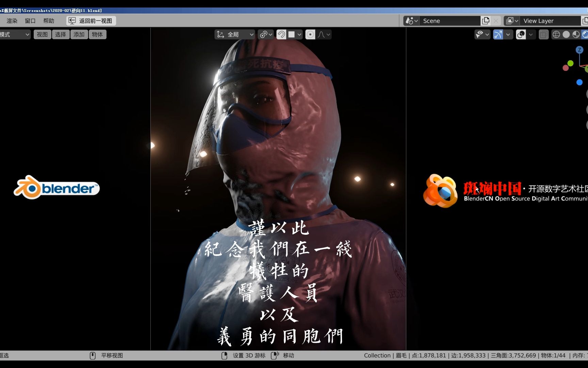Image resolution: width=588 pixels, height=368 pixels.
Task: Open the view layer browse dropdown
Action: click(512, 21)
